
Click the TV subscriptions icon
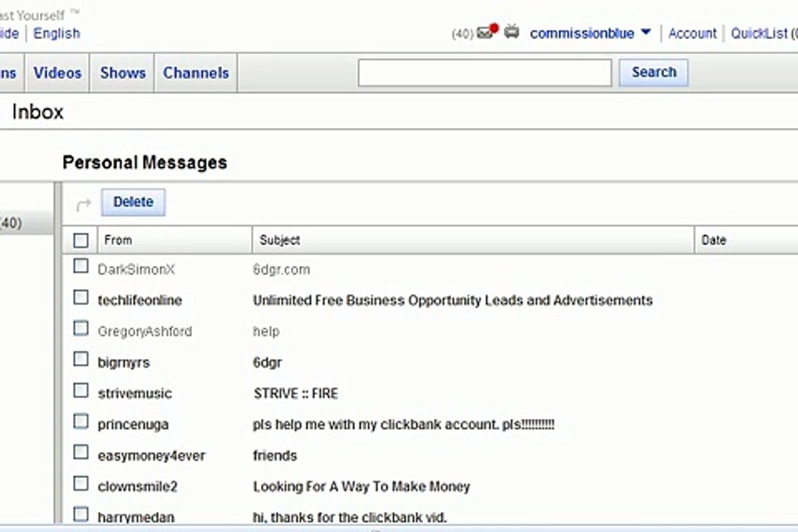[x=511, y=32]
